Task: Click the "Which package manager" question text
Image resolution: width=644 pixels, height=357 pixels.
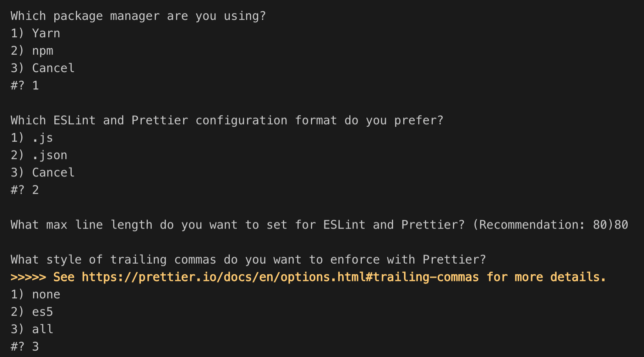Action: click(138, 16)
